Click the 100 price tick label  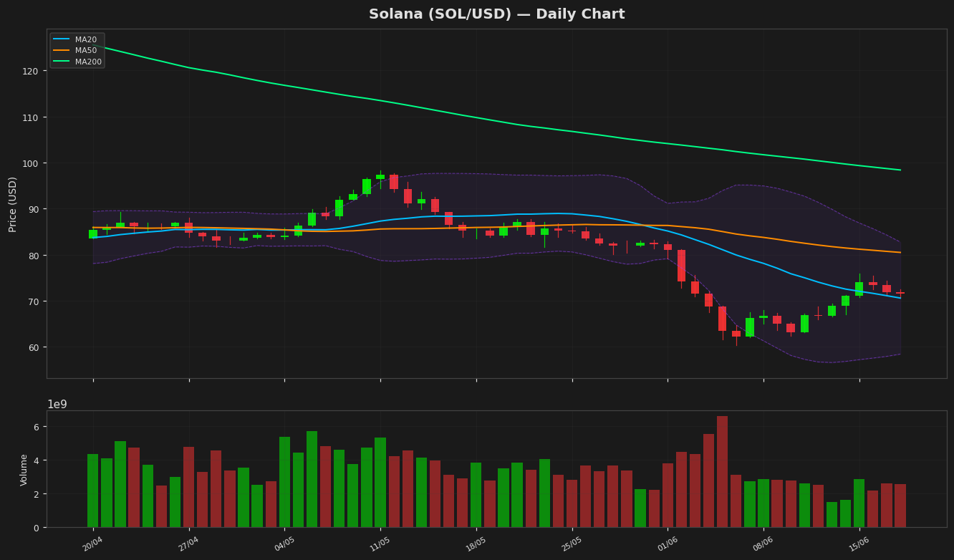click(30, 163)
